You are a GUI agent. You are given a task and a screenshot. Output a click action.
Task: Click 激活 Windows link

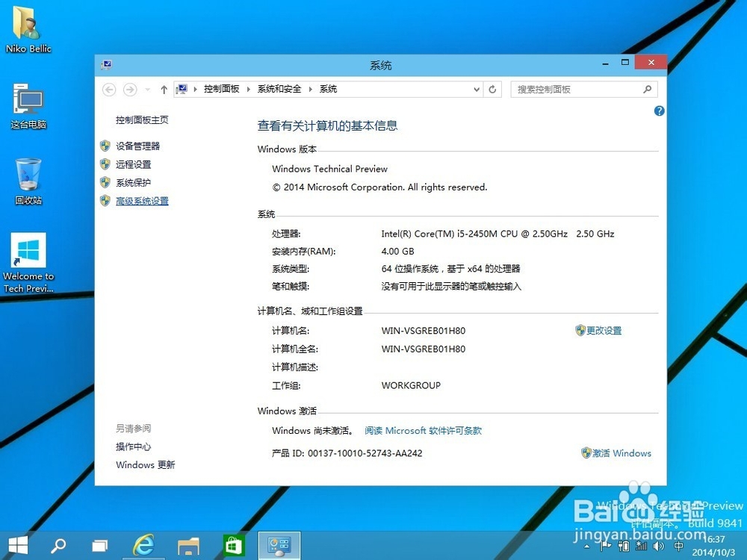(x=622, y=453)
